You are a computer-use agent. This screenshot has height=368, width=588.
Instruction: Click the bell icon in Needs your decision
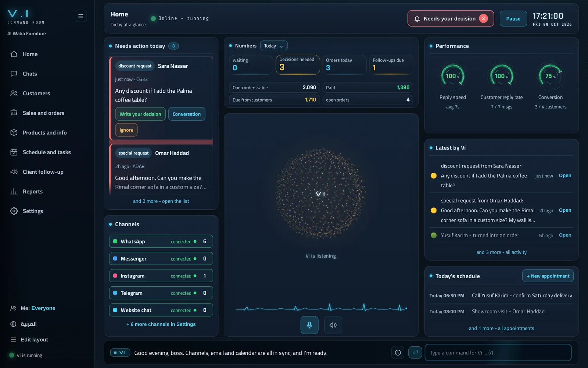pos(417,19)
